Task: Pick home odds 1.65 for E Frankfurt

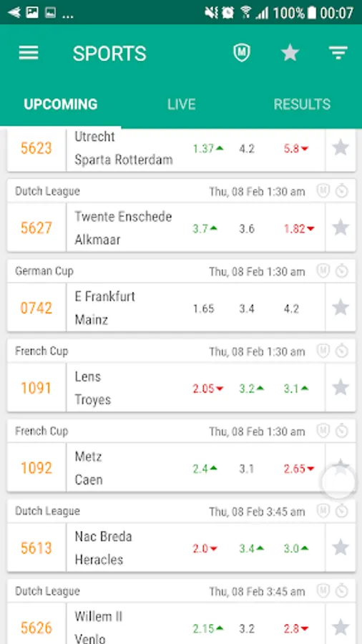Action: pyautogui.click(x=204, y=308)
